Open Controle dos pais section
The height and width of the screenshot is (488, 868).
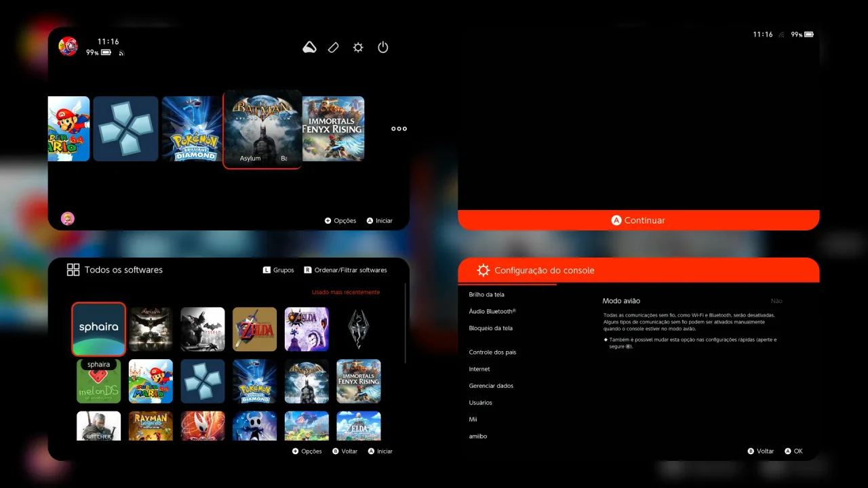[x=493, y=352]
